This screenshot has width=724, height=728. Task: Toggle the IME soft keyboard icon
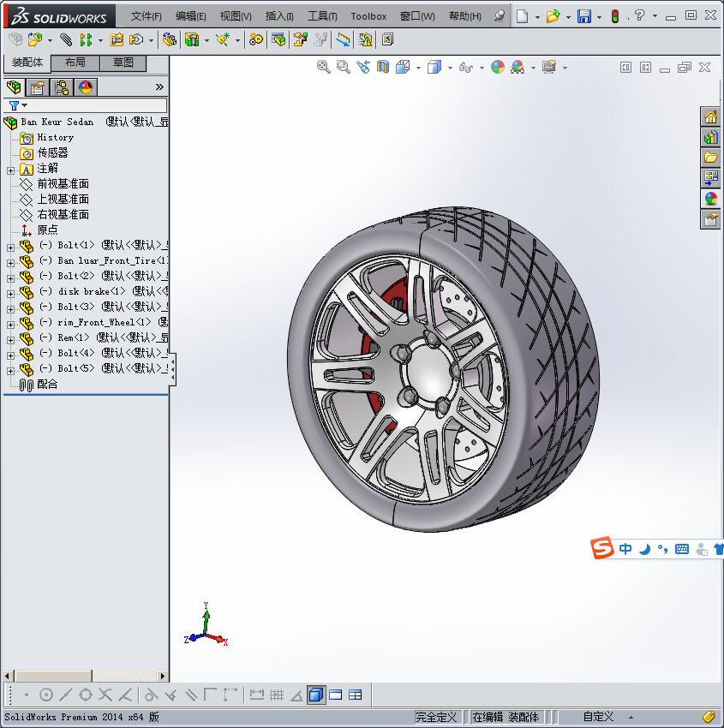682,549
